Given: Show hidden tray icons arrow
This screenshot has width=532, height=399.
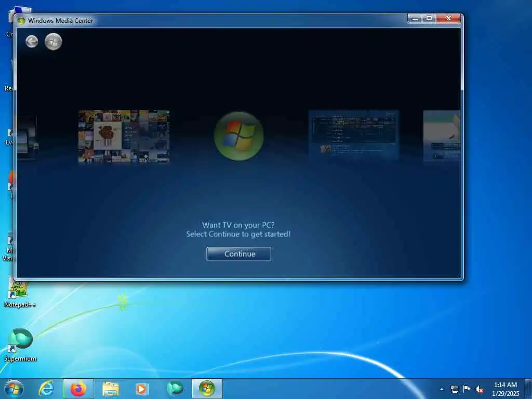Looking at the screenshot, I should 442,389.
